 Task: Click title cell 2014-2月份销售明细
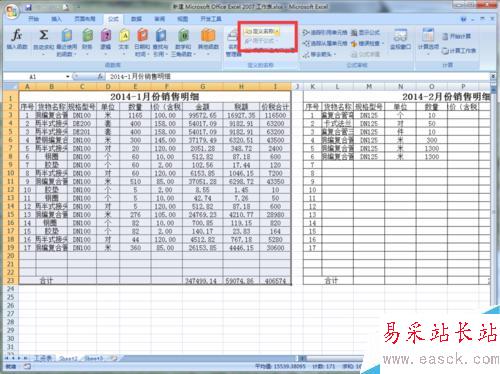[446, 97]
